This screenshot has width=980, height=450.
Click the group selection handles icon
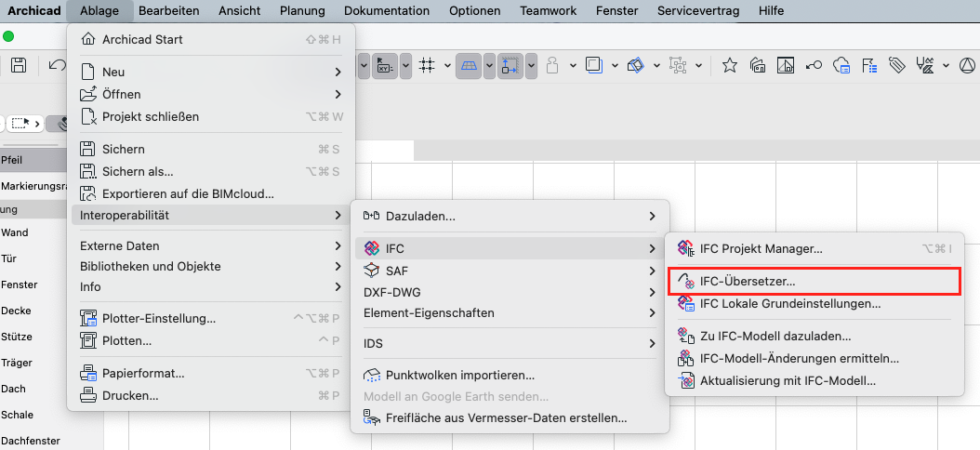pos(677,65)
